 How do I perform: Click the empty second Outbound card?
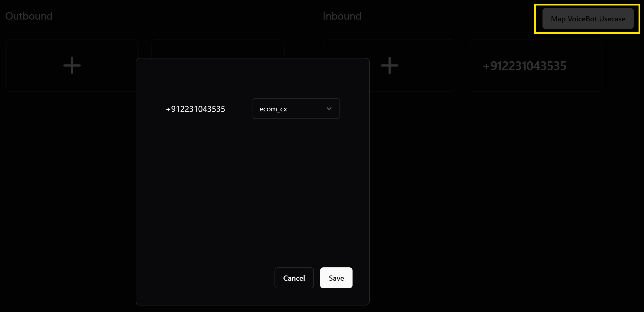coord(218,49)
